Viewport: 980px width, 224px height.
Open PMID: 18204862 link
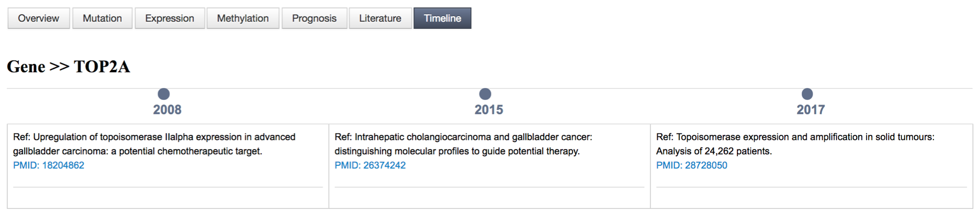48,165
